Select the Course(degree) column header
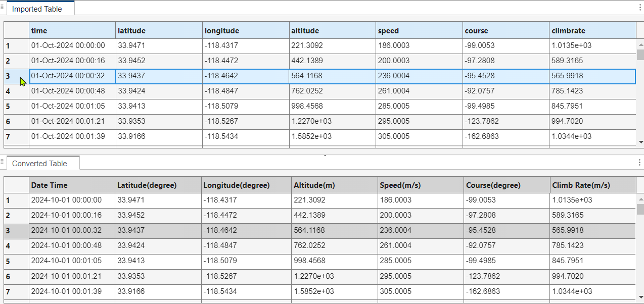Viewport: 644px width, 304px height. 507,185
